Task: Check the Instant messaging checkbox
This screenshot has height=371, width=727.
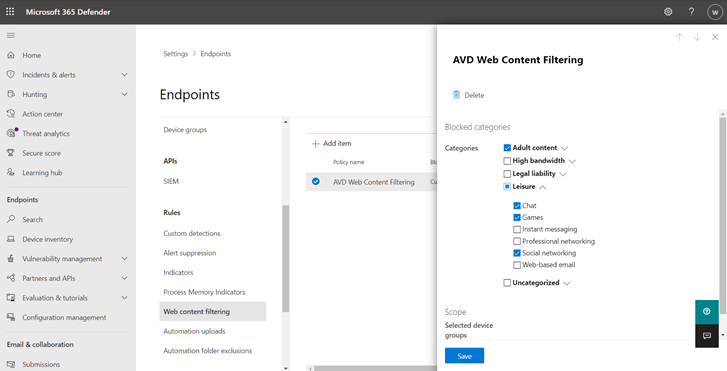Action: point(517,229)
